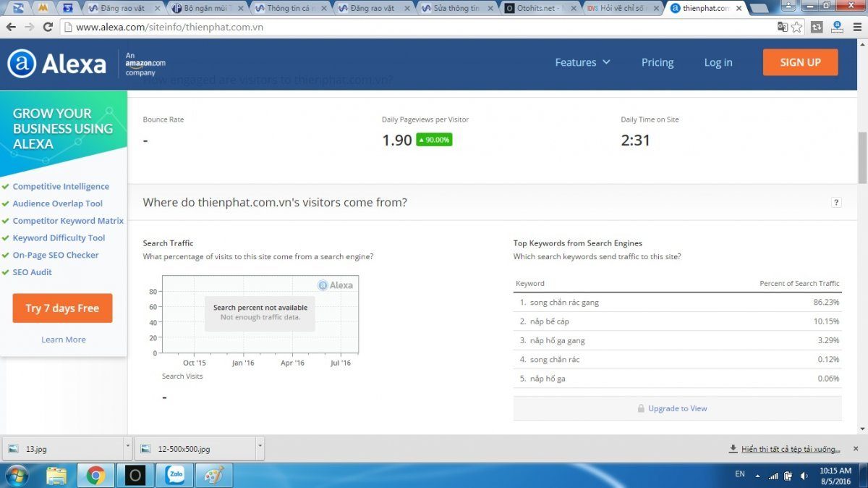Click the page vertical scrollbar thumb
This screenshot has width=868, height=488.
[862, 157]
